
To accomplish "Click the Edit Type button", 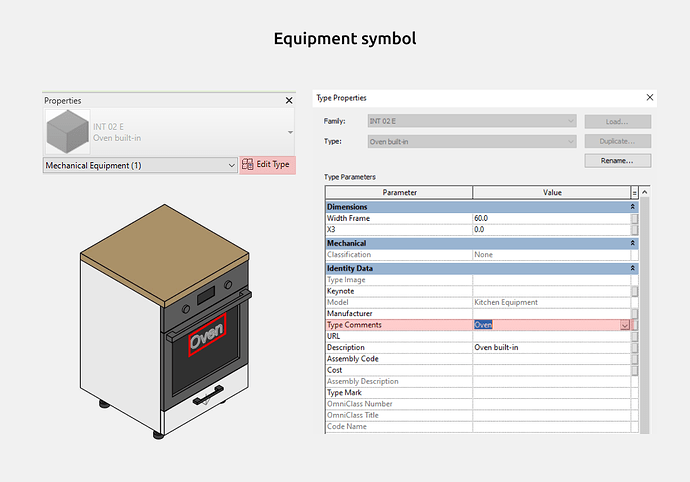I will point(267,164).
